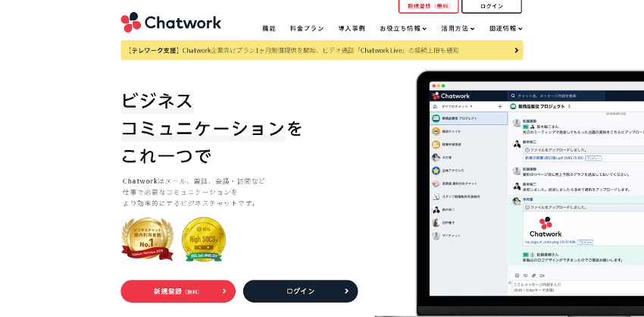Open the 資料共有チャット room with book icon
Screen dimensions: 644x317
pyautogui.click(x=469, y=184)
